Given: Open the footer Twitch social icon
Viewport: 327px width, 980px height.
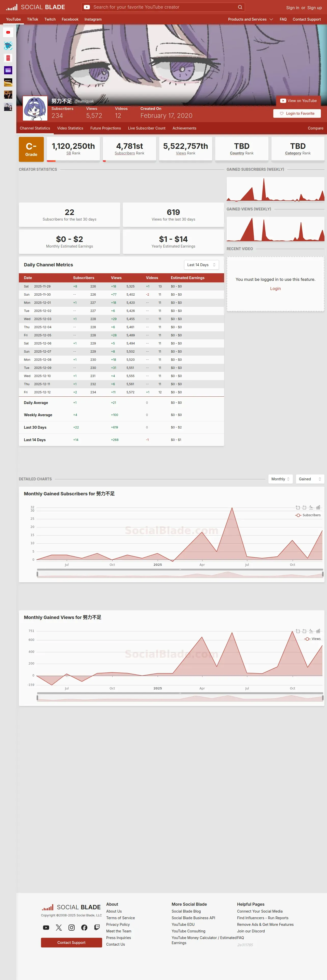Looking at the screenshot, I should pos(97,928).
